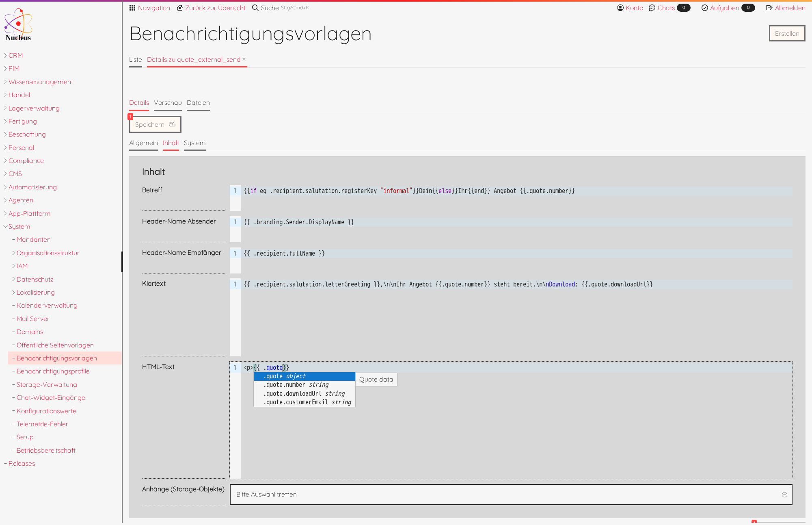Open Storage-Verwaltung in the sidebar
The height and width of the screenshot is (525, 812).
pyautogui.click(x=47, y=385)
